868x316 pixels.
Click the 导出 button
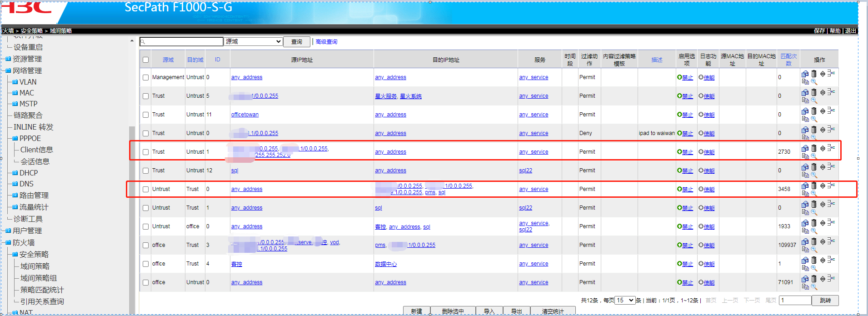click(516, 311)
